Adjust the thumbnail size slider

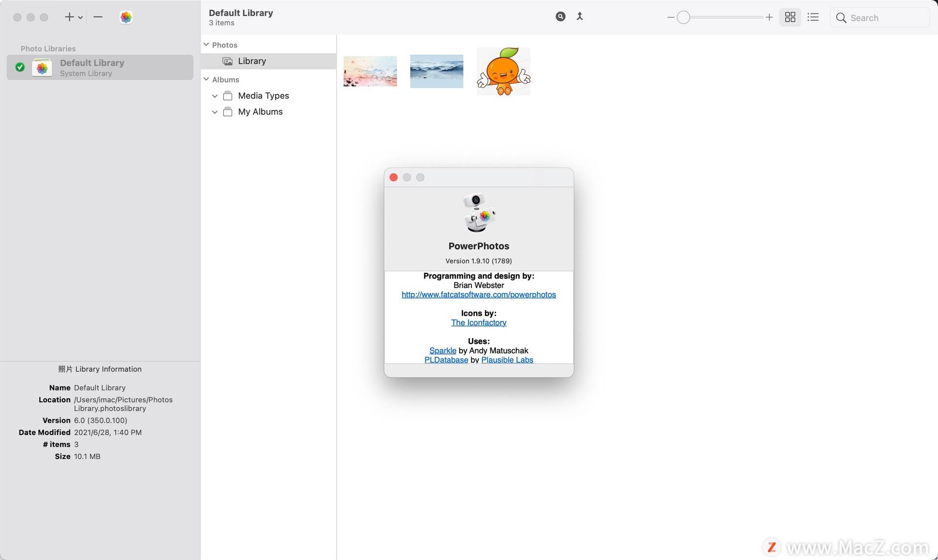(683, 18)
